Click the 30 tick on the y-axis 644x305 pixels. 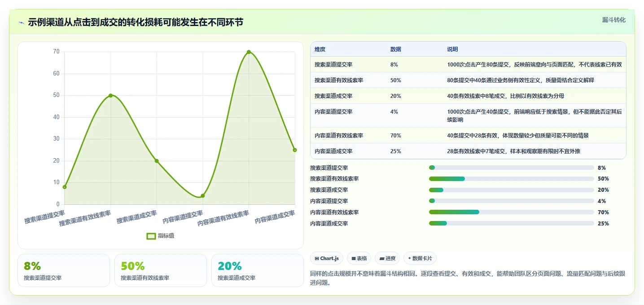[56, 139]
